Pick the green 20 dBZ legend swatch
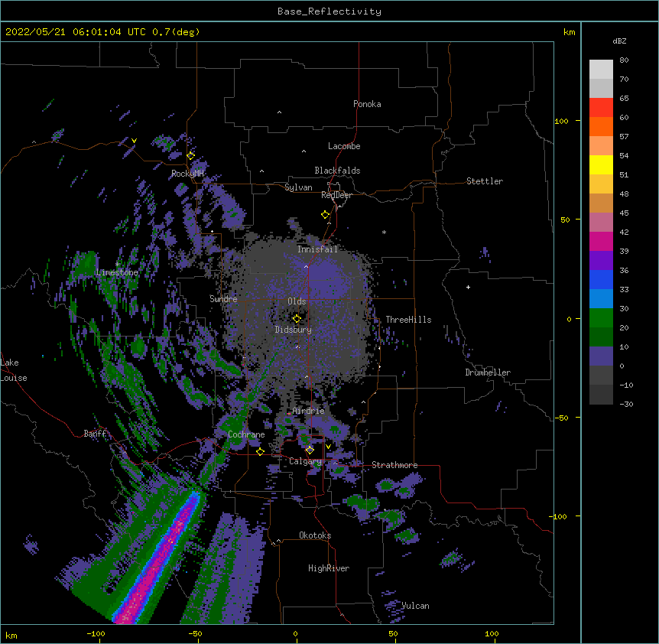 pyautogui.click(x=601, y=318)
